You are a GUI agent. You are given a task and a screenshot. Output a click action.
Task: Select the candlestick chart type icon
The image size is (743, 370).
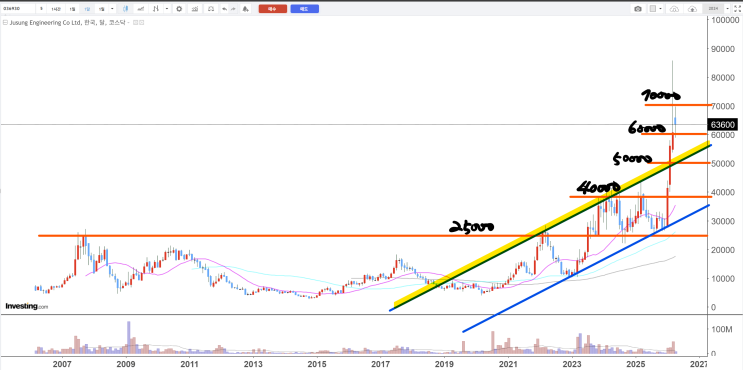(125, 9)
